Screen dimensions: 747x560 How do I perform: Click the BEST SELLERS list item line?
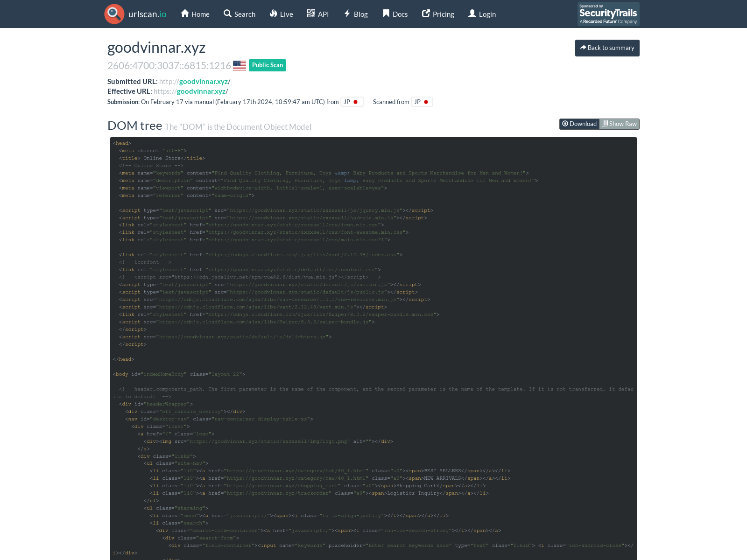[x=330, y=471]
